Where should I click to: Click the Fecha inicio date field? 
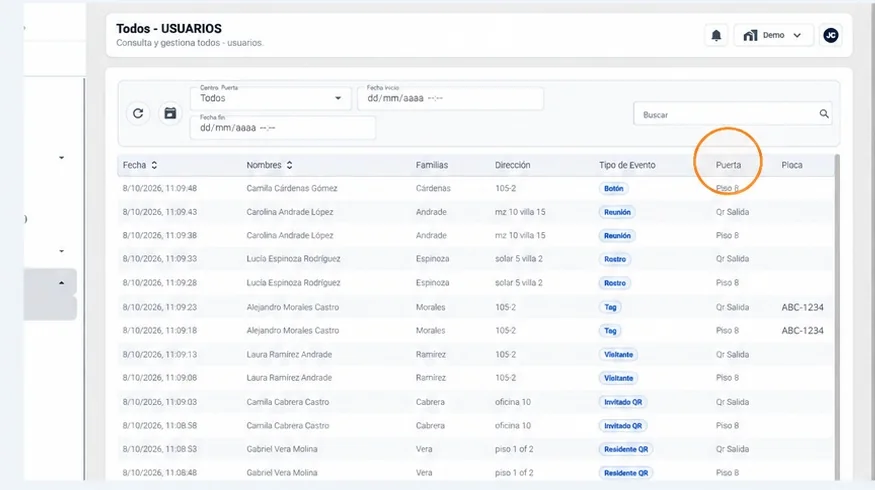pyautogui.click(x=450, y=98)
